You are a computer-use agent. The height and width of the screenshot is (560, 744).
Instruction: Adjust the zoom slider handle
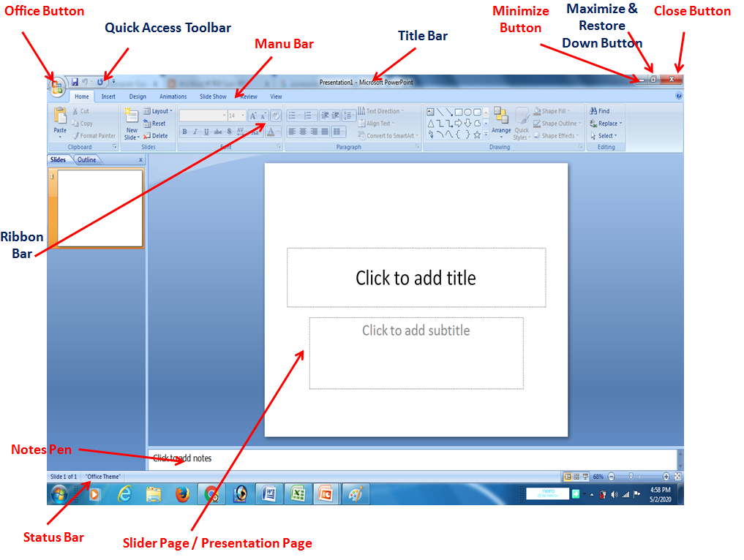tap(631, 476)
